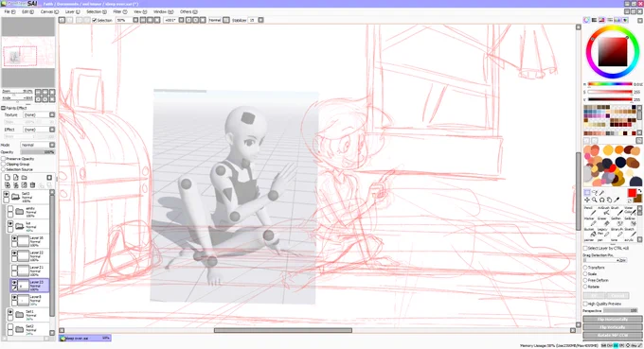The height and width of the screenshot is (349, 644).
Task: Create a new linework layer
Action: pos(15,178)
